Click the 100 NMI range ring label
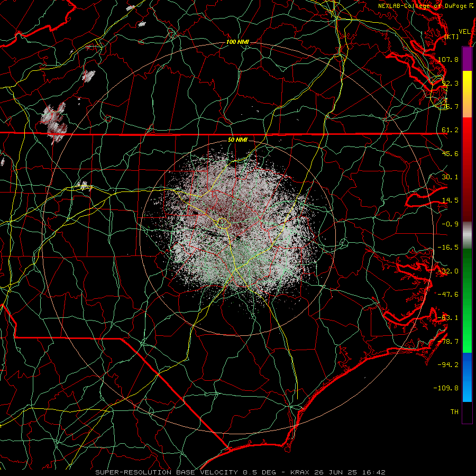Image resolution: width=476 pixels, height=476 pixels. pyautogui.click(x=237, y=42)
